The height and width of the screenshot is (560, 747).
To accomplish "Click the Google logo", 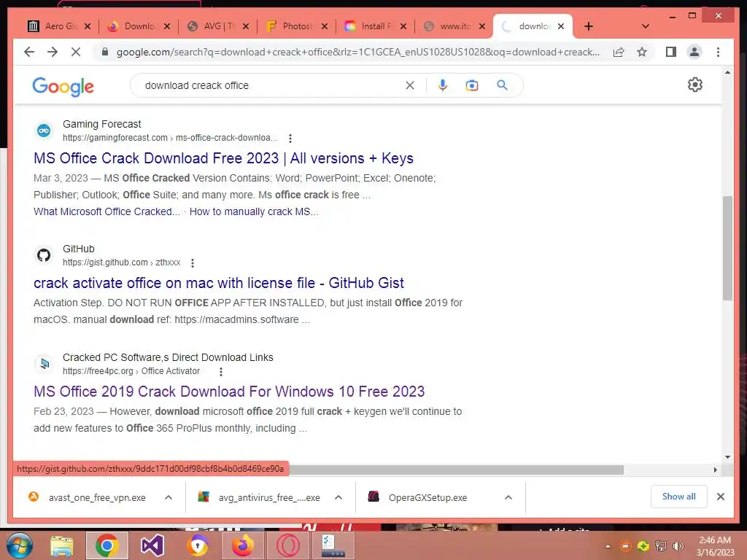I will click(x=63, y=86).
